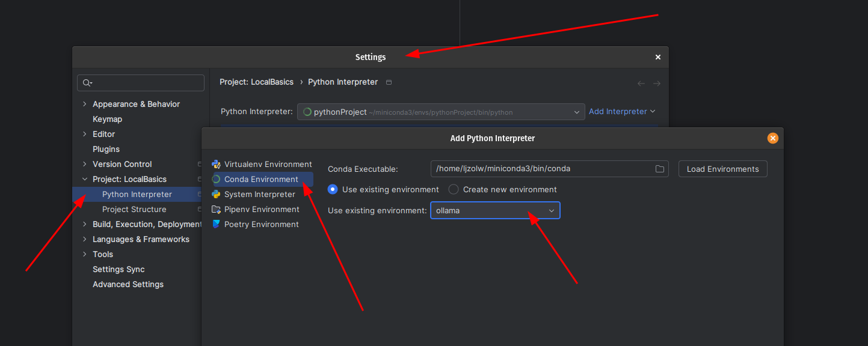Click into the Conda Executable path field
Viewport: 868px width, 346px height.
[x=541, y=169]
